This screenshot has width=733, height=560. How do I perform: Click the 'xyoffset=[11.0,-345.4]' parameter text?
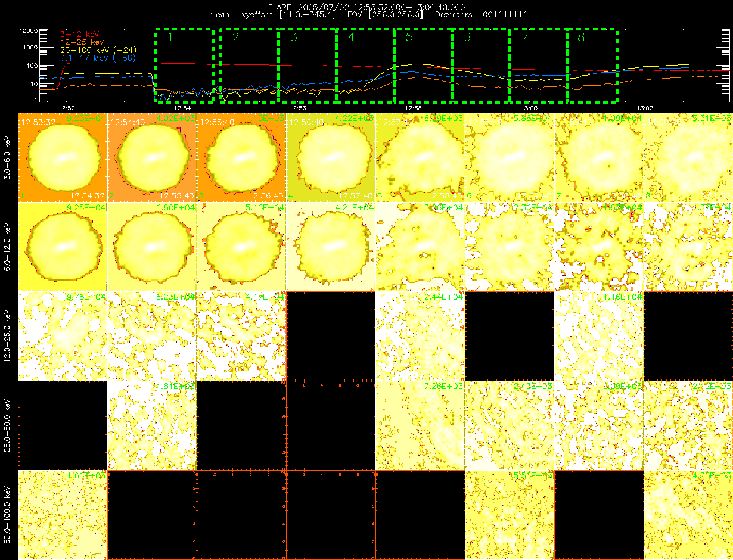(289, 14)
